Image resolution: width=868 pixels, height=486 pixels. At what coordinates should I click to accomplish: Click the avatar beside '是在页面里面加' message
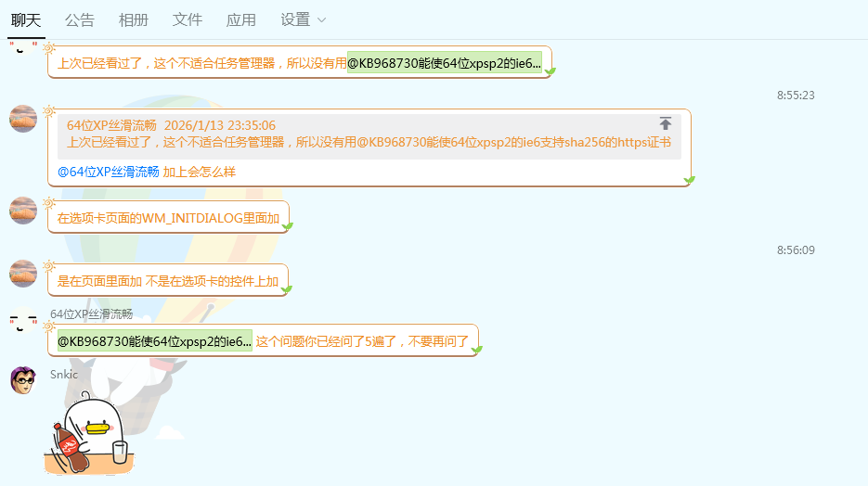[23, 274]
